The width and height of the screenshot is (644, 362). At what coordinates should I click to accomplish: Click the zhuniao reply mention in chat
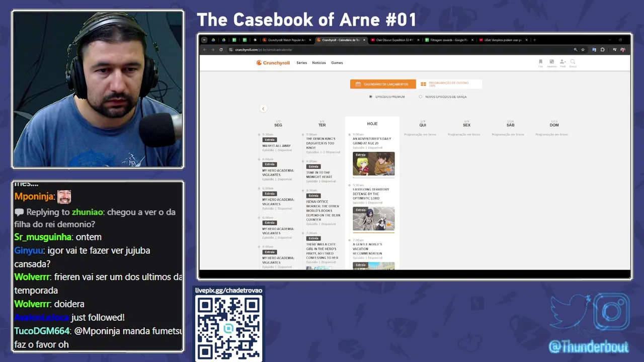pos(88,212)
